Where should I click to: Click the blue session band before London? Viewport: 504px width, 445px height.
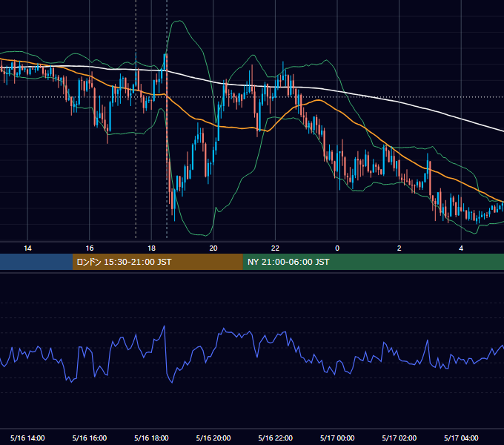pyautogui.click(x=36, y=262)
